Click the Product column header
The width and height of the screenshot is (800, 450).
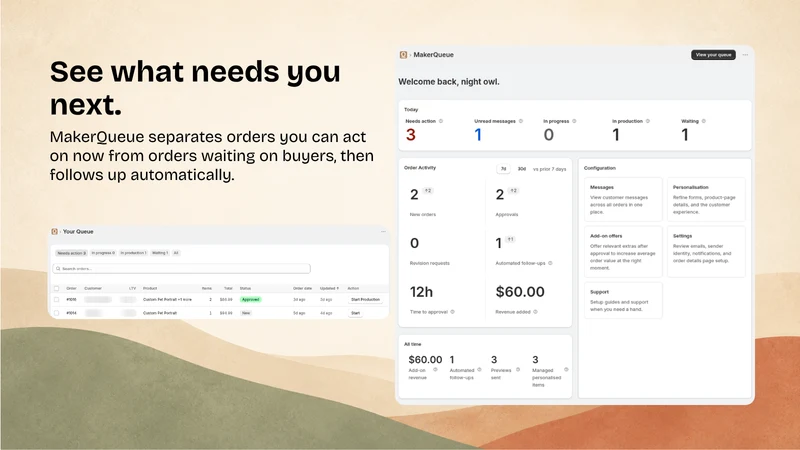pos(150,288)
